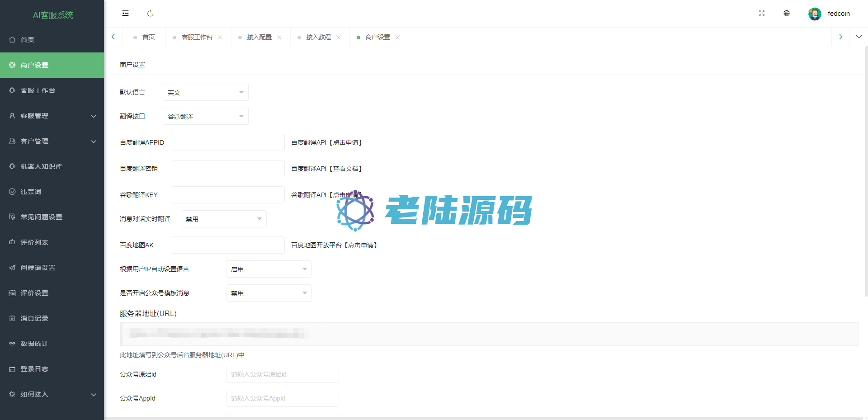Expand the 客服管理 sidebar menu

click(x=52, y=116)
